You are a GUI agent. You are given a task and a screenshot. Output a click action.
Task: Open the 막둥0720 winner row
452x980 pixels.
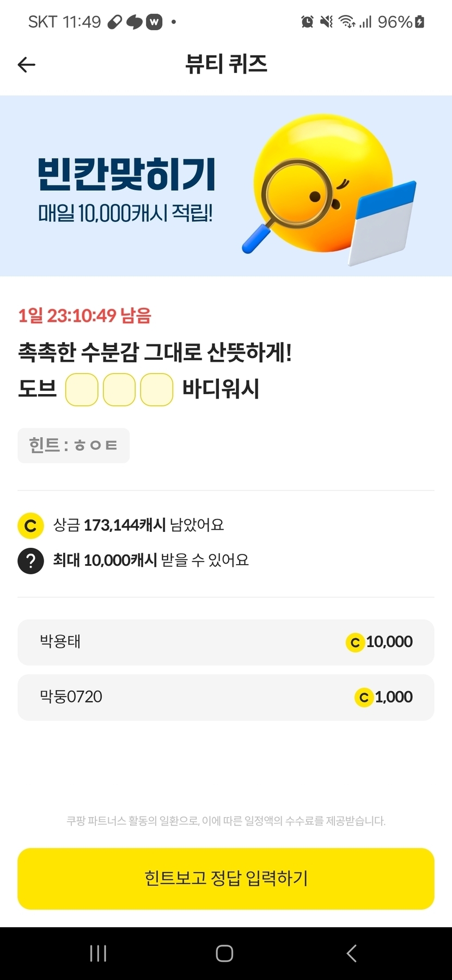point(225,697)
